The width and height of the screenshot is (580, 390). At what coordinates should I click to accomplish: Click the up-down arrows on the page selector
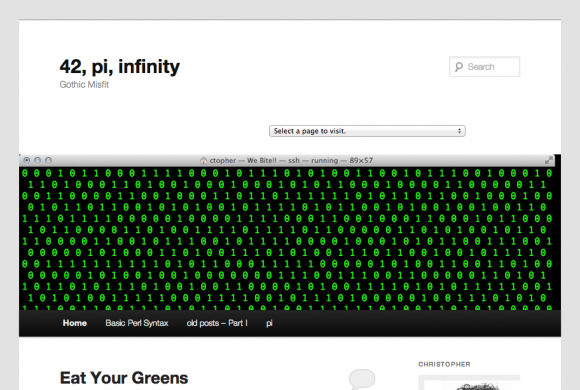pos(459,131)
